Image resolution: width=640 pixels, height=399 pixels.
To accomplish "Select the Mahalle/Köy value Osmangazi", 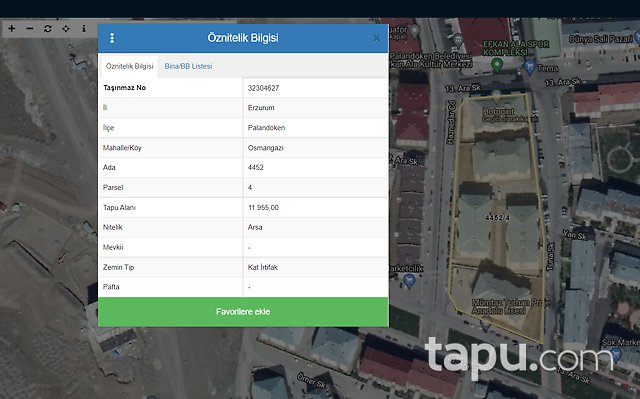I will coord(265,148).
